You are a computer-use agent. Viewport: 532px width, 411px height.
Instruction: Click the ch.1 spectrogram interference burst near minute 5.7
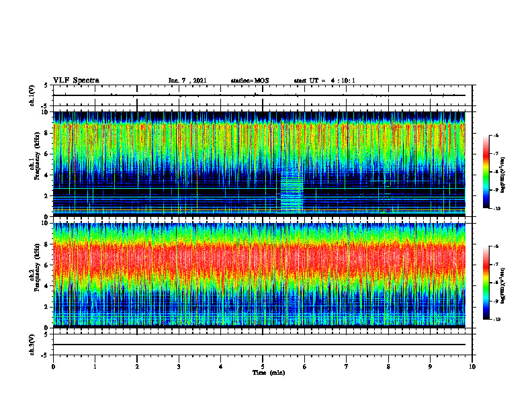[292, 191]
